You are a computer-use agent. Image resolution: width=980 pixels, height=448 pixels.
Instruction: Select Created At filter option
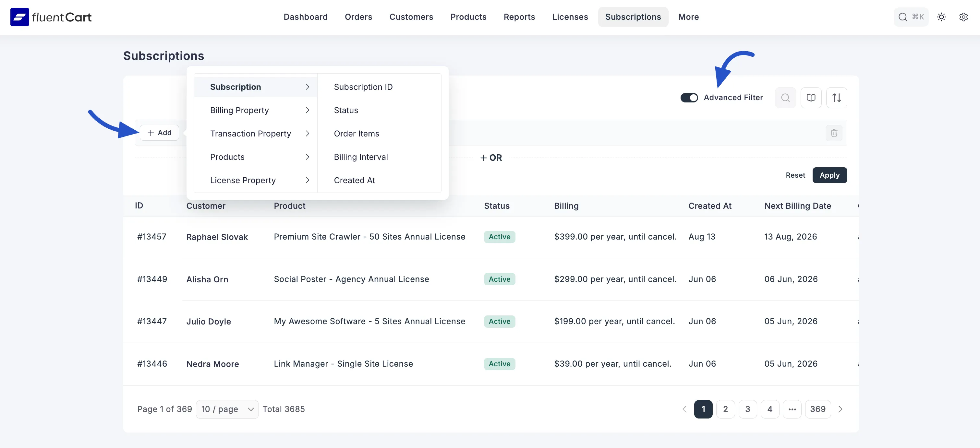click(x=354, y=180)
